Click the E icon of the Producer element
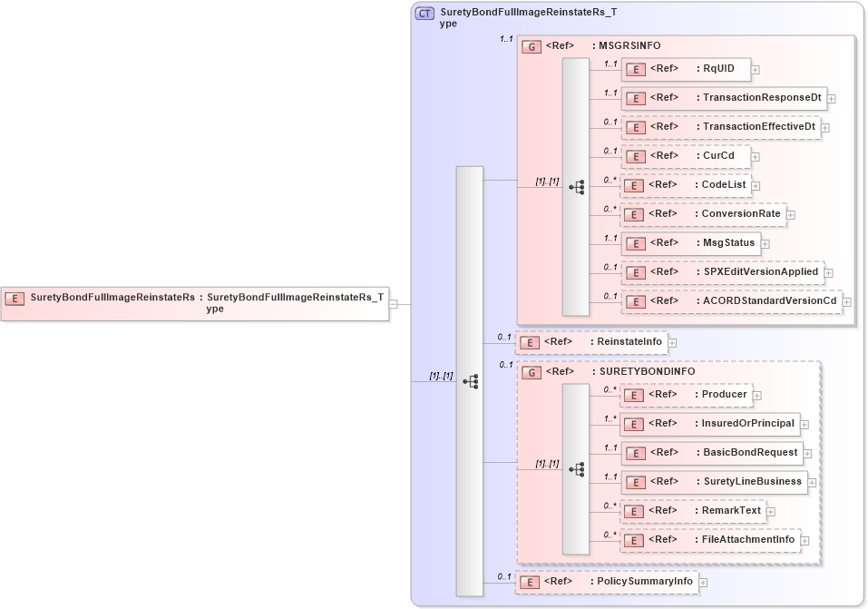 634,394
